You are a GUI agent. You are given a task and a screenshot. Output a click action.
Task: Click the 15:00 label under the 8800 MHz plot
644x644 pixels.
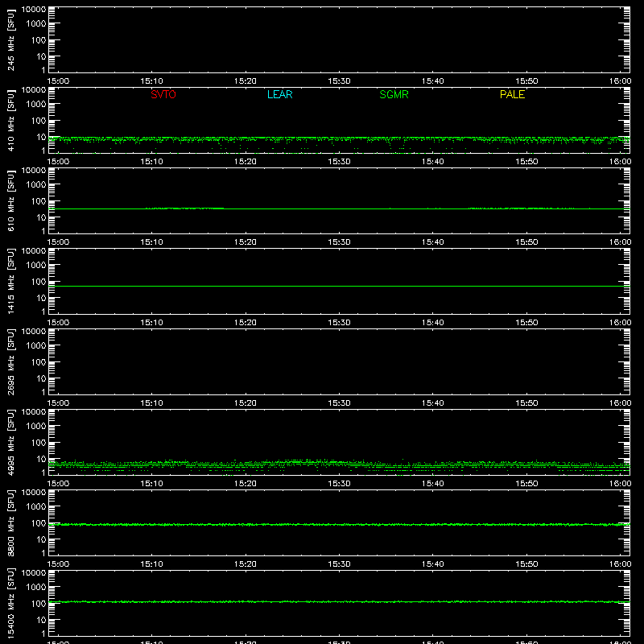(x=58, y=564)
